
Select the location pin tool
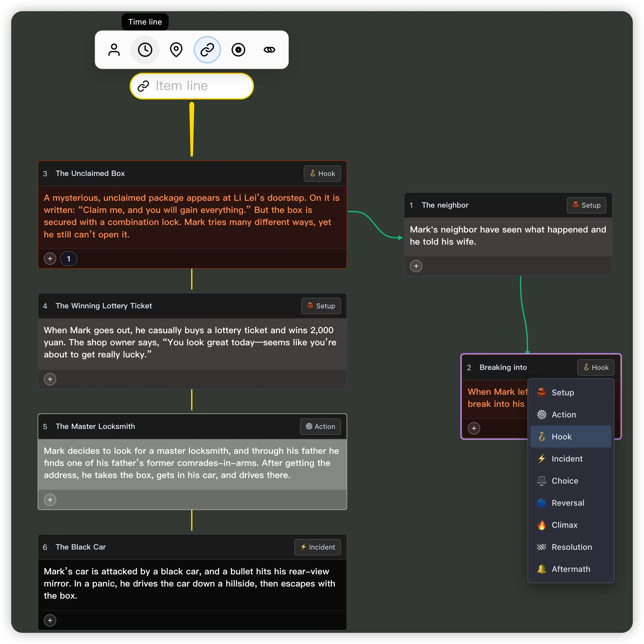(176, 49)
